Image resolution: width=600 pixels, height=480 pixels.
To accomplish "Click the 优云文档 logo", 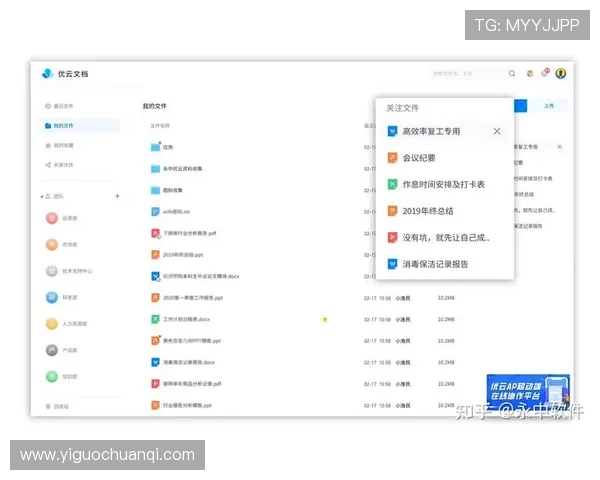I will (x=65, y=73).
